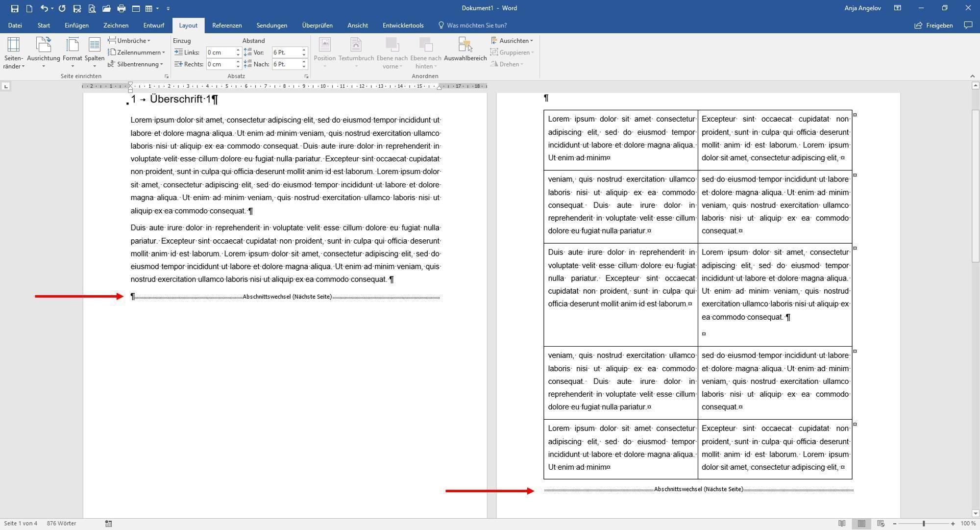Click the Freigeben share button
The height and width of the screenshot is (530, 980).
pos(934,25)
